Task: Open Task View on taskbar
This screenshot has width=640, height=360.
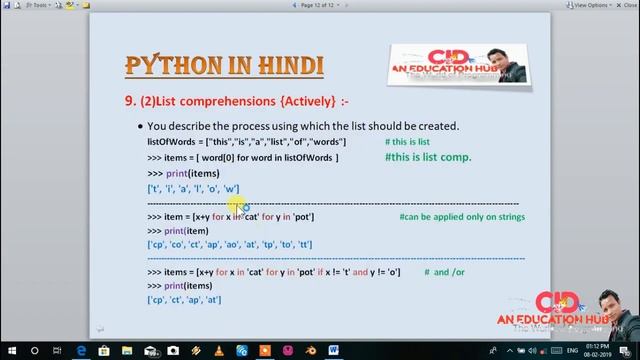Action: click(57, 351)
